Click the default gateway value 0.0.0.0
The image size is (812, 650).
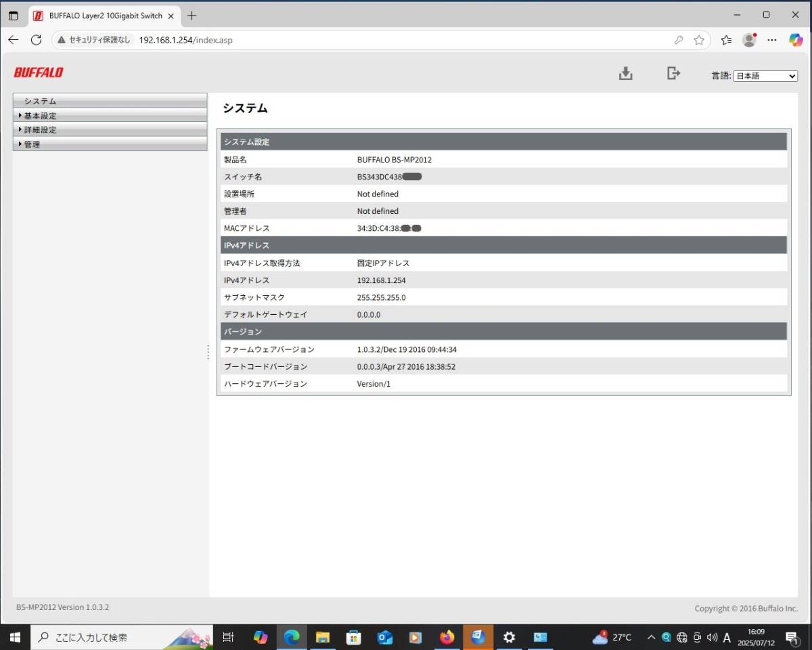pyautogui.click(x=369, y=315)
